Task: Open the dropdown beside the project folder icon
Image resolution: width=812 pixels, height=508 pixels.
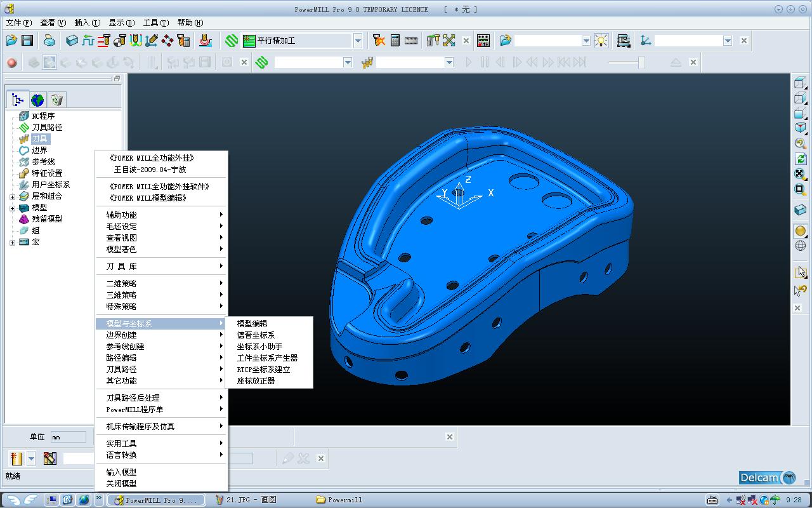Action: (586, 41)
